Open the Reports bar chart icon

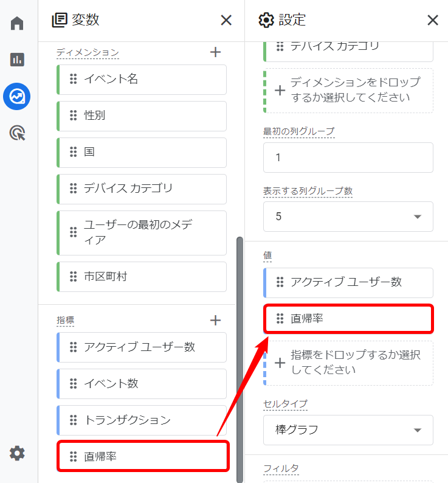(17, 60)
